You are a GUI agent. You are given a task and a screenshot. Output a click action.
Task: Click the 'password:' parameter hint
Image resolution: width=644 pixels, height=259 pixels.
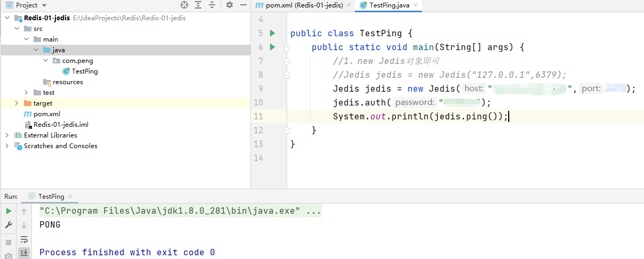pos(414,102)
